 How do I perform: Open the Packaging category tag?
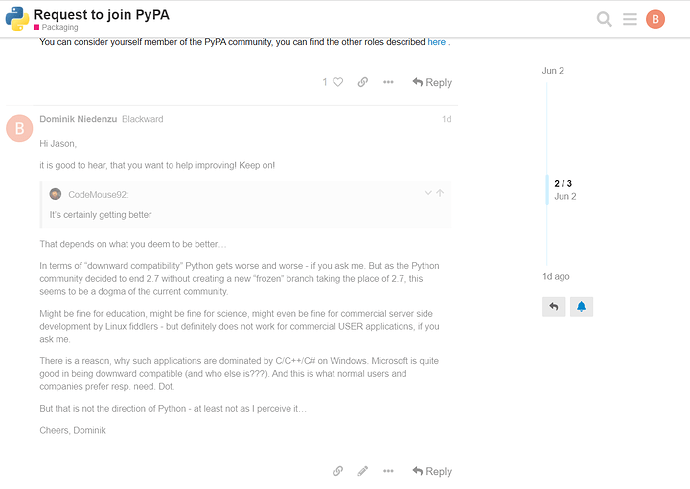[56, 27]
